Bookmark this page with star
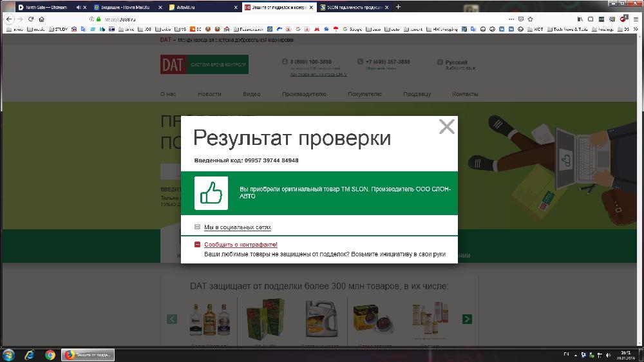Screen dimensions: 644x362 [530, 19]
